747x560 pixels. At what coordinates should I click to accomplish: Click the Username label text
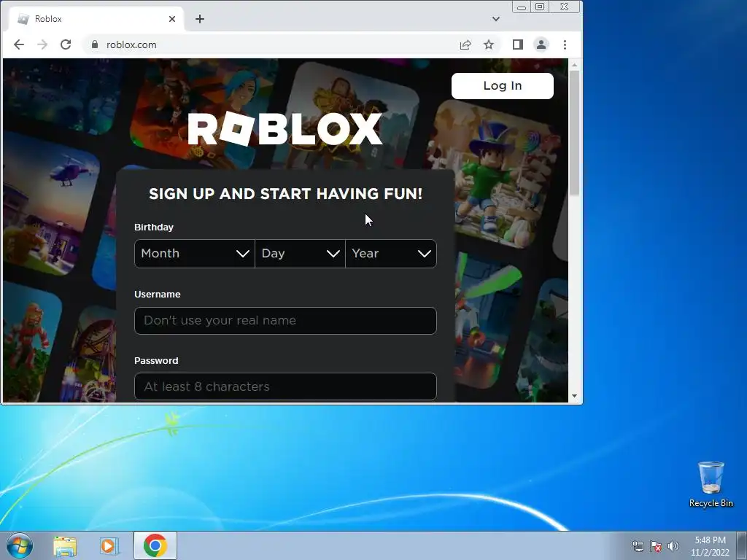(x=158, y=295)
